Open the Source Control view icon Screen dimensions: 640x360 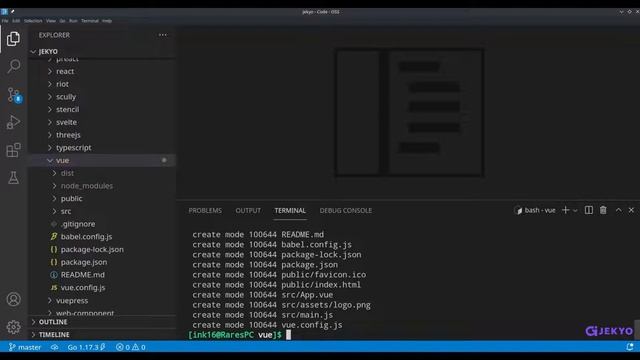point(14,95)
